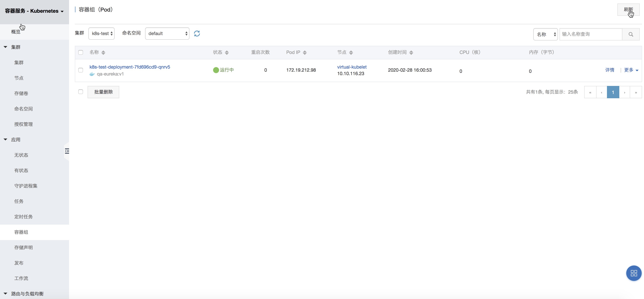
Task: Go to the next page with ›
Action: (x=625, y=92)
